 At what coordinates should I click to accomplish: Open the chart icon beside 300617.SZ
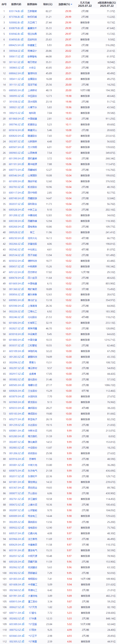point(22,56)
